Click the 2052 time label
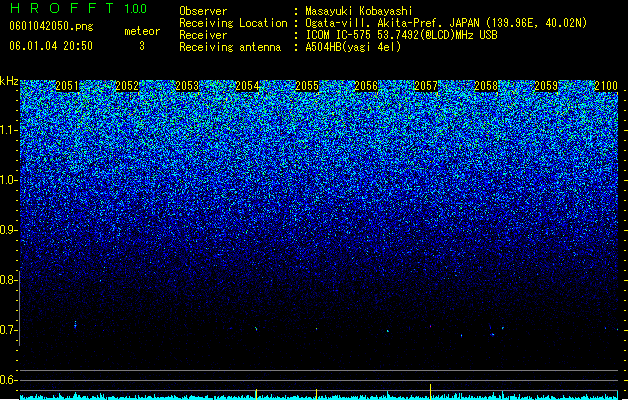 [127, 86]
